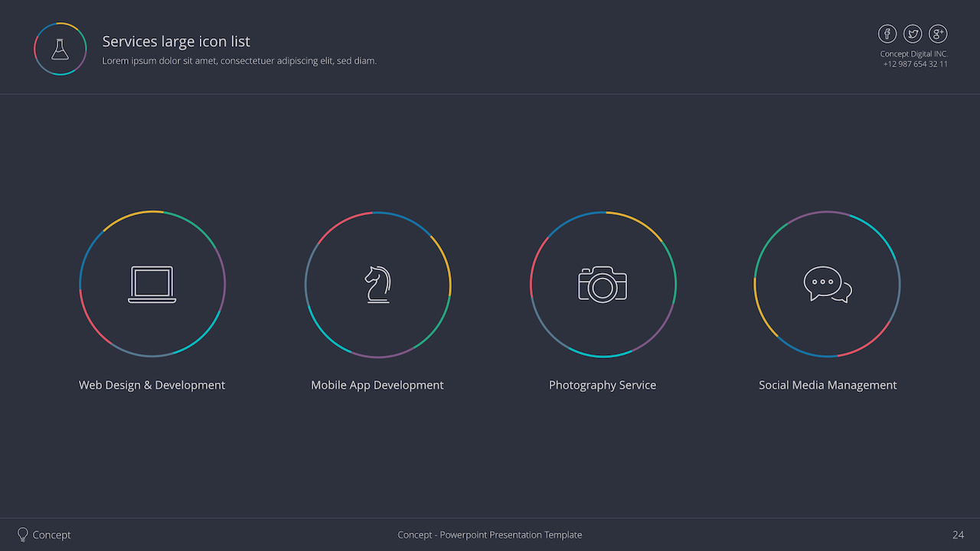Click the Concept Digital INC phone number
The height and width of the screenshot is (551, 980).
pyautogui.click(x=915, y=64)
